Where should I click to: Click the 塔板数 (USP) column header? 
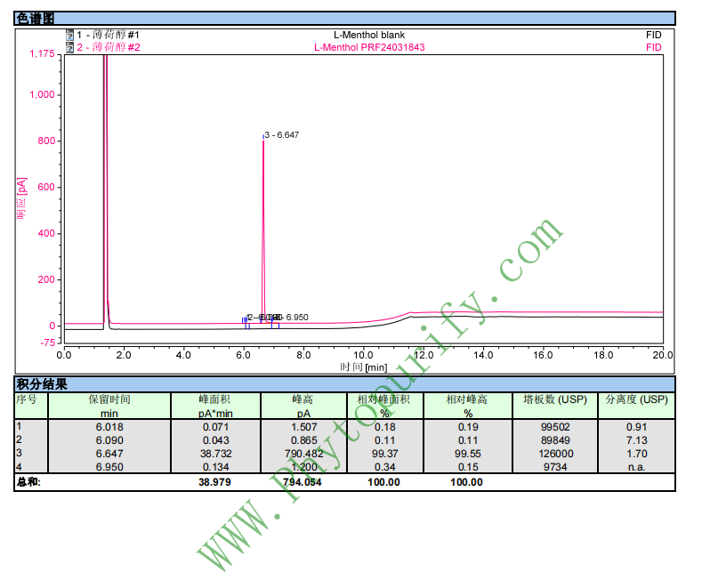click(549, 400)
